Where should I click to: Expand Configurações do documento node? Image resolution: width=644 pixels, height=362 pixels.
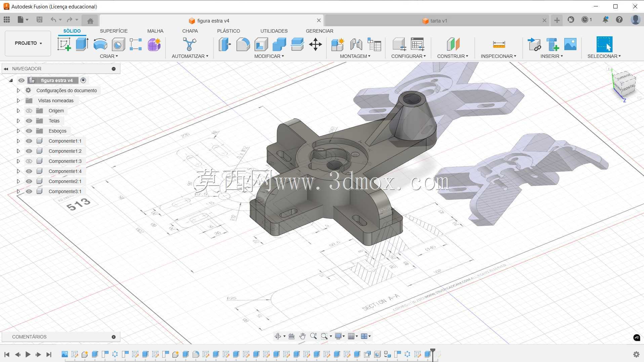click(18, 90)
